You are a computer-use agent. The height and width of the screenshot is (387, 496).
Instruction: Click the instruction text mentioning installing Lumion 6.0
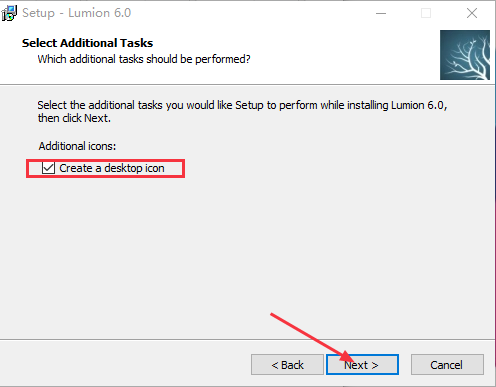[242, 111]
